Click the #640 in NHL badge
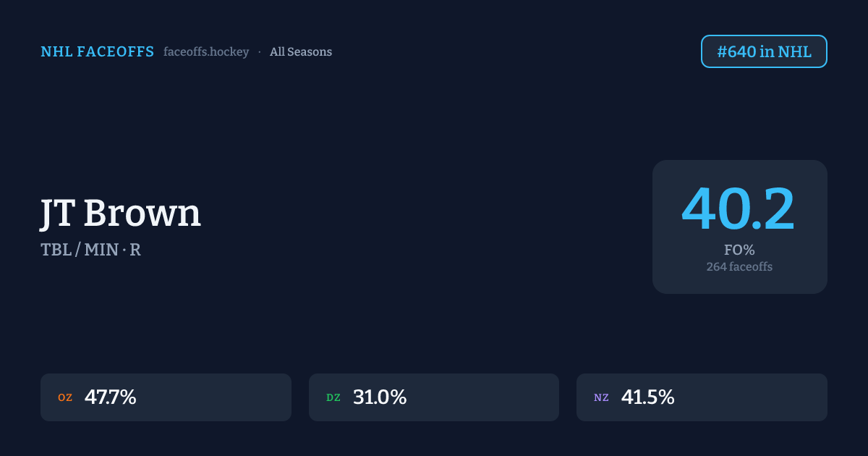The image size is (868, 456). coord(764,51)
